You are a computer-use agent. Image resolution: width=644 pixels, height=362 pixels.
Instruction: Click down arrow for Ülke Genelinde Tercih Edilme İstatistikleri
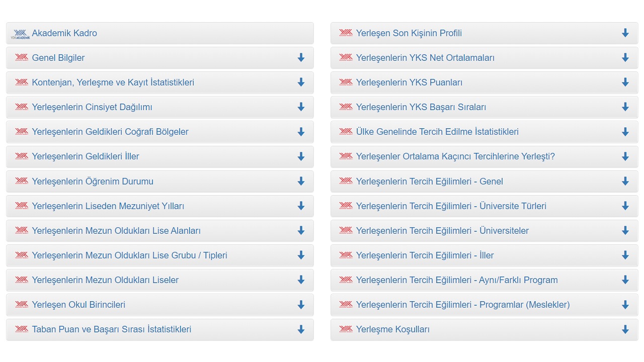pyautogui.click(x=625, y=131)
